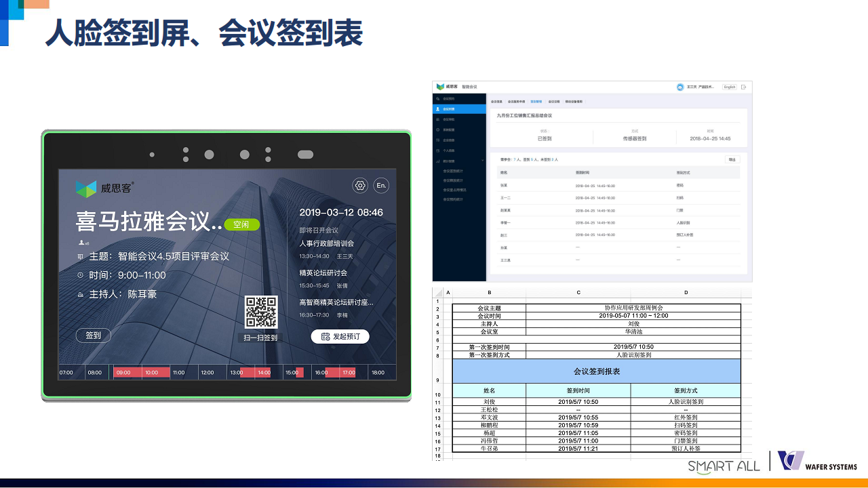Select the 09:00 slot on timeline
The height and width of the screenshot is (488, 868).
[127, 372]
